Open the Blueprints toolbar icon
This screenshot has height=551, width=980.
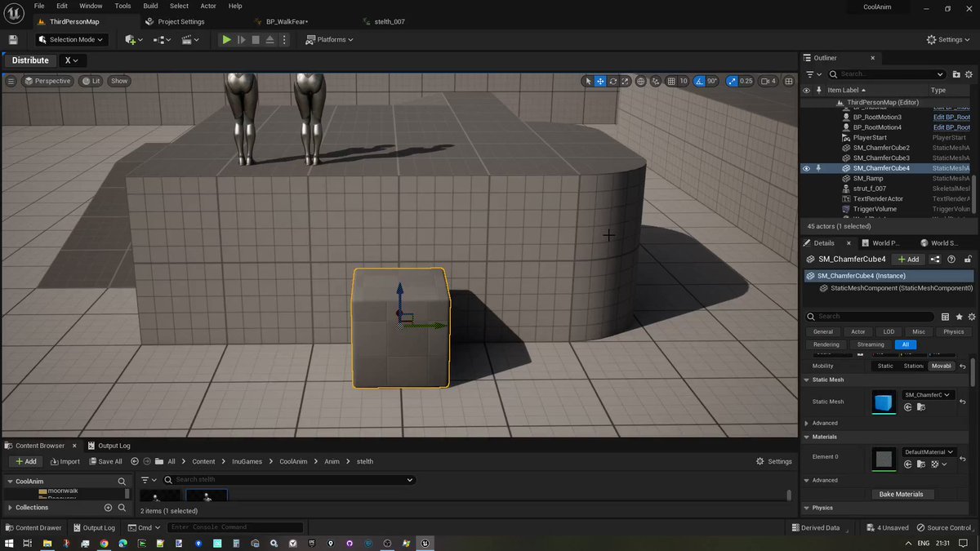(x=160, y=39)
